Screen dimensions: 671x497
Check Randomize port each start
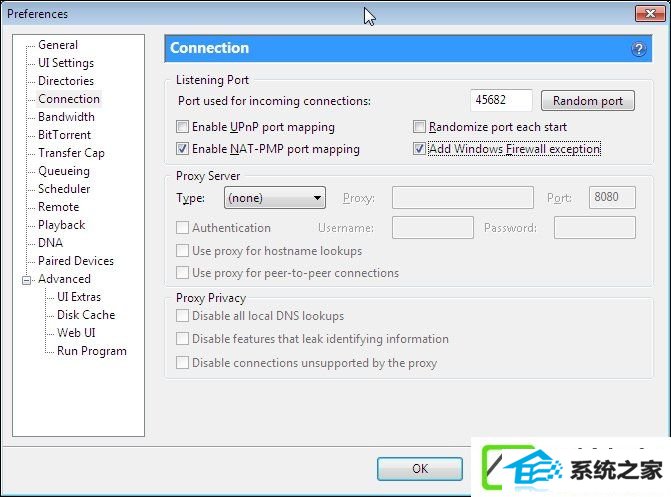(x=419, y=127)
